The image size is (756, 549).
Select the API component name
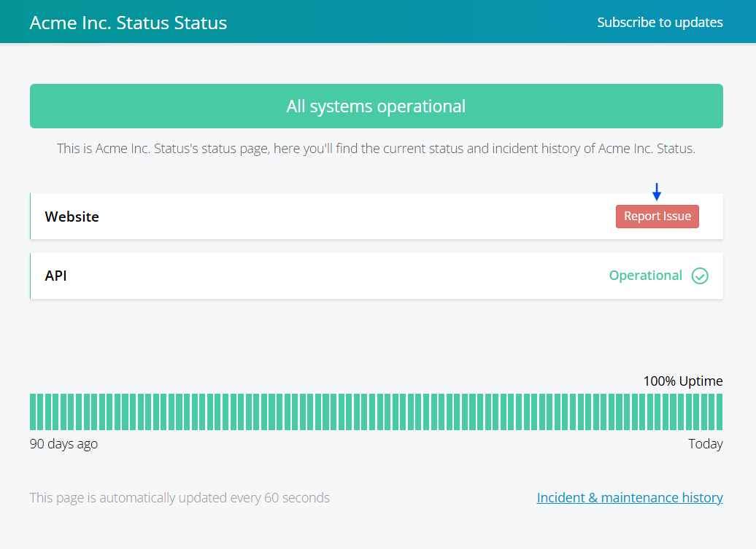pyautogui.click(x=55, y=276)
